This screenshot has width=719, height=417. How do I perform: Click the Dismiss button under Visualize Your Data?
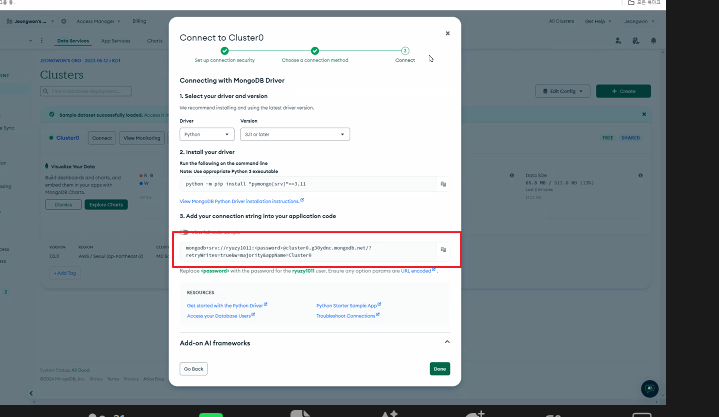point(63,205)
